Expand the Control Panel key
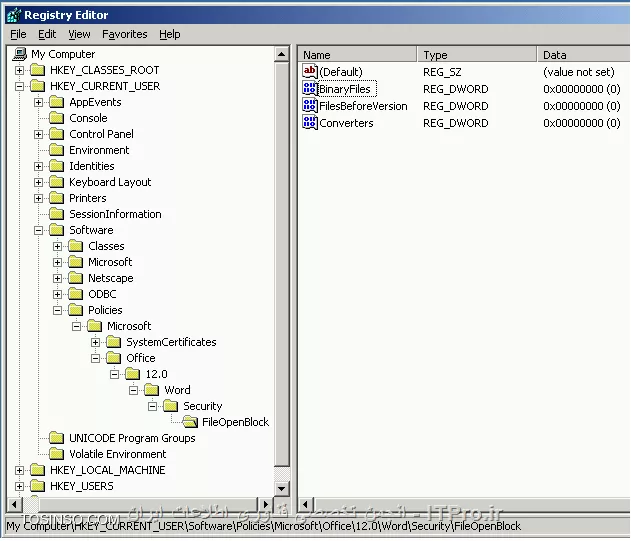Screen dimensions: 631x541 pyautogui.click(x=38, y=134)
